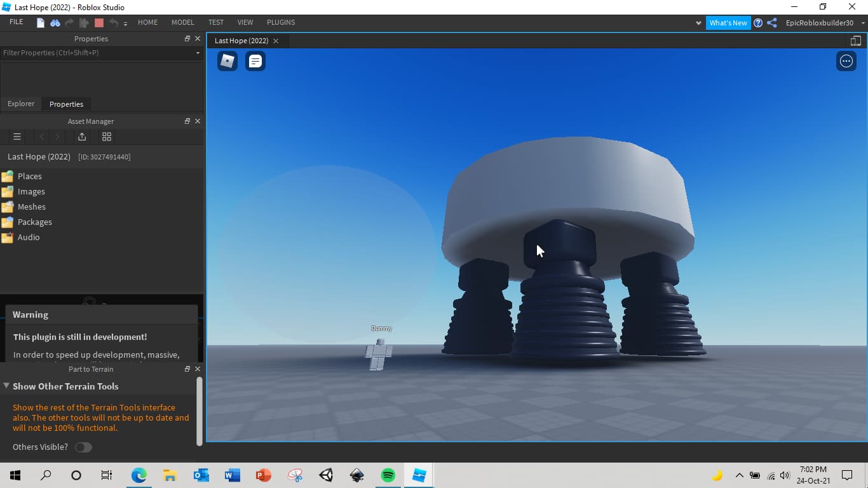Open the Windows Start menu
Image resolution: width=868 pixels, height=488 pixels.
(x=15, y=475)
